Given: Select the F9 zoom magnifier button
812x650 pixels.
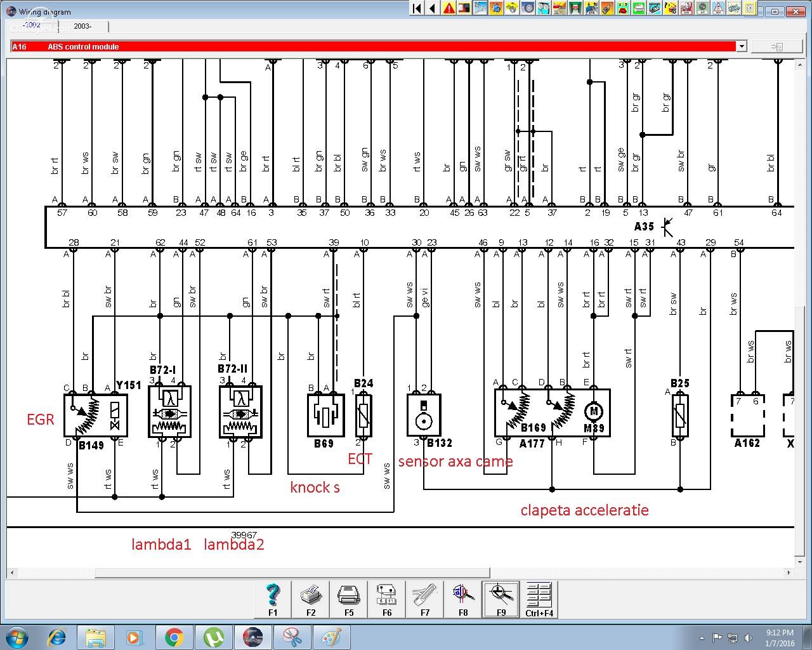Looking at the screenshot, I should [501, 600].
